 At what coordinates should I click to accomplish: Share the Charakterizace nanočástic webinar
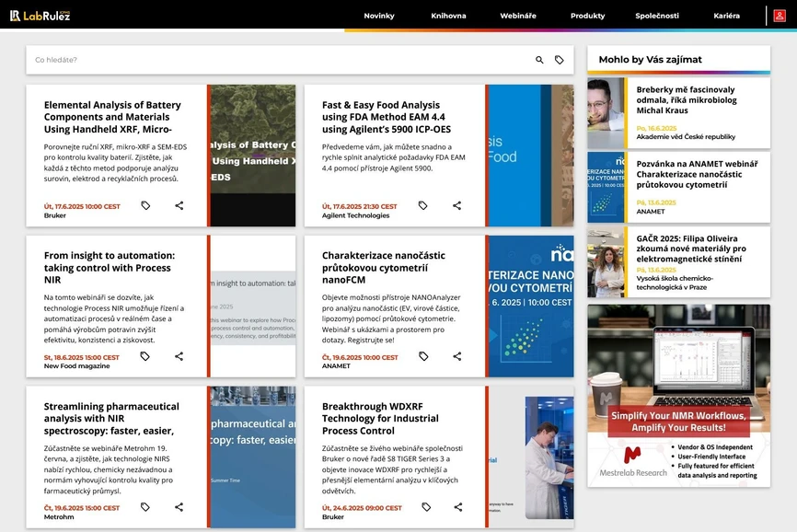[457, 356]
